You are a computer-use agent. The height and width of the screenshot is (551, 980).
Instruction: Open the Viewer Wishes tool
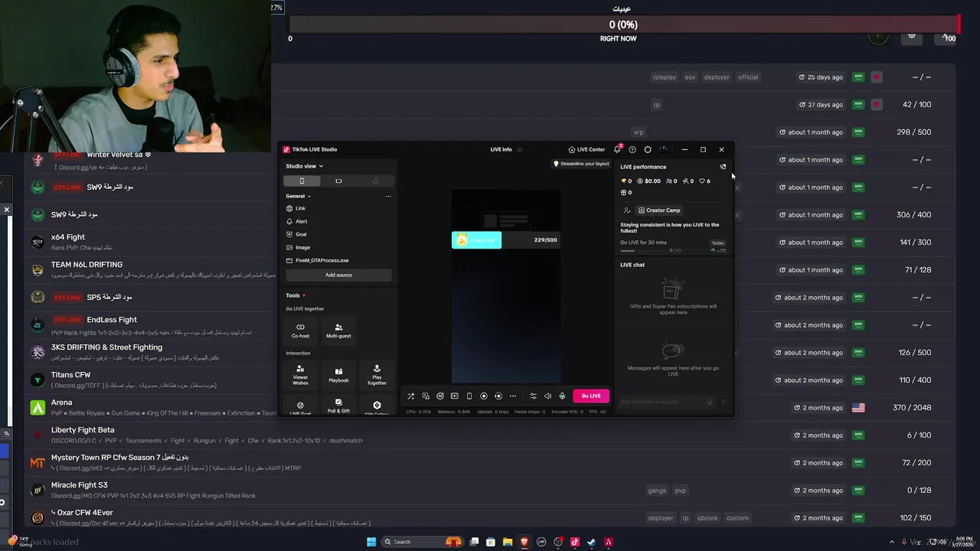point(300,374)
